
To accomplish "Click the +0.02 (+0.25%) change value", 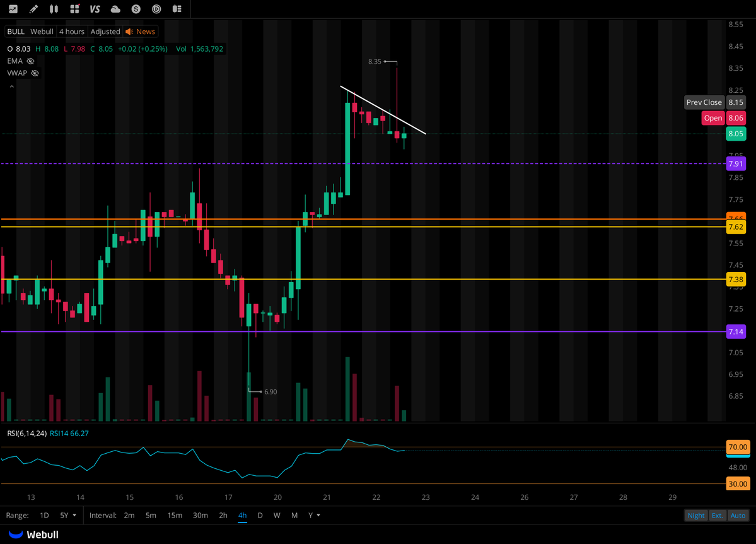I will click(x=142, y=49).
